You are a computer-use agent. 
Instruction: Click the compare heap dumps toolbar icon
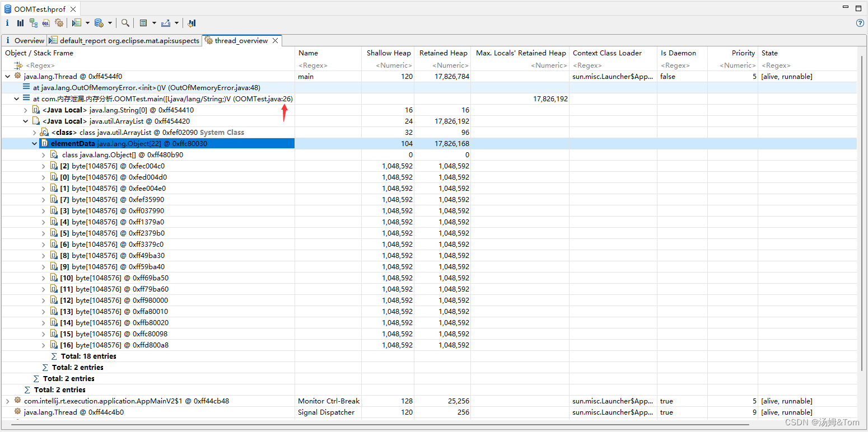click(192, 23)
